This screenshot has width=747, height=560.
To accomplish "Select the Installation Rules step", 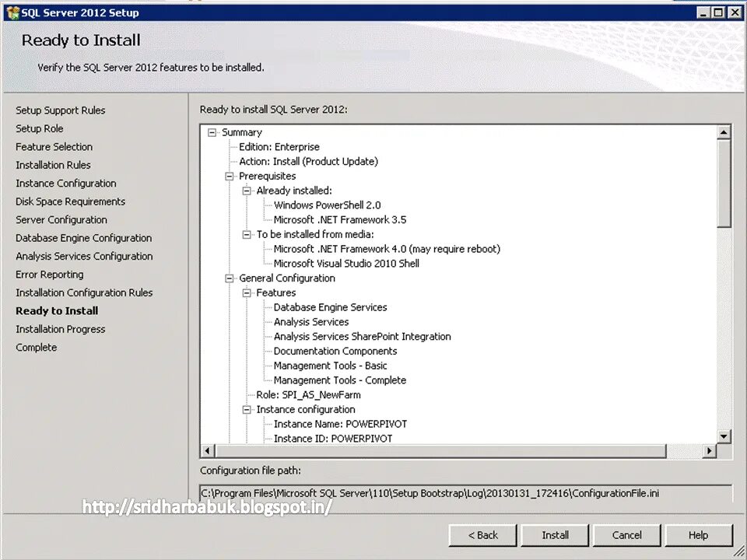I will 54,165.
